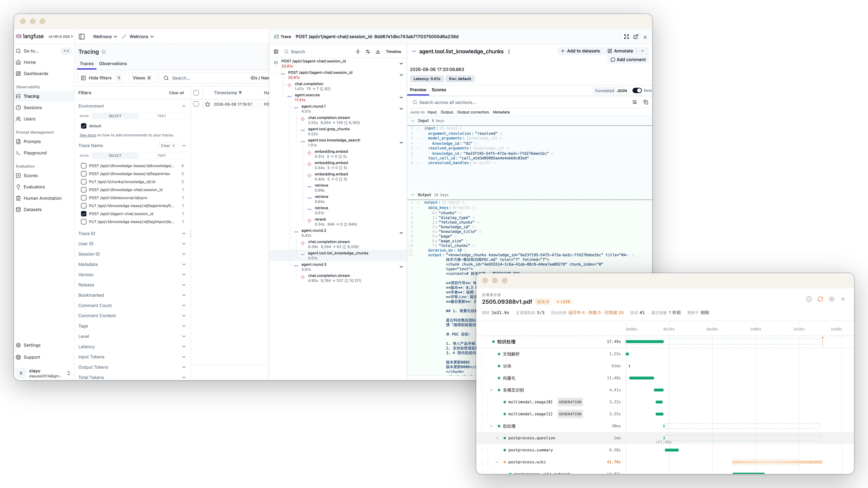Cancel pipeline with the circled X icon
This screenshot has width=868, height=488.
[x=832, y=299]
